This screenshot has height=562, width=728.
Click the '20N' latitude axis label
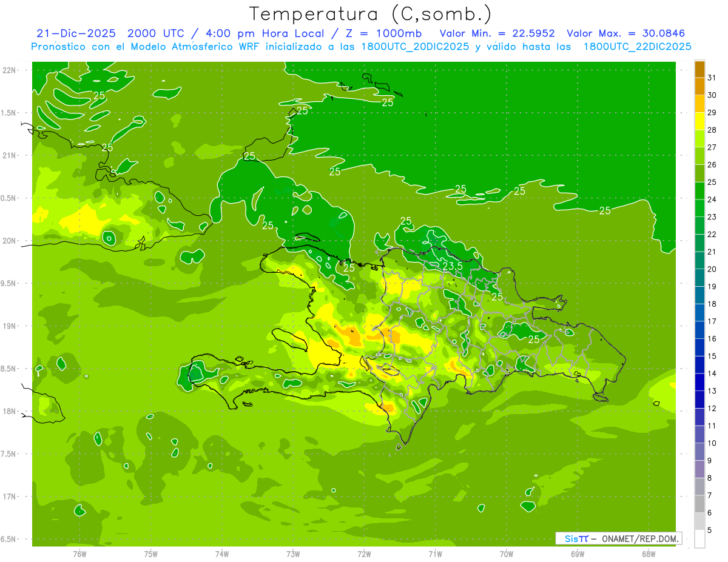click(x=9, y=241)
